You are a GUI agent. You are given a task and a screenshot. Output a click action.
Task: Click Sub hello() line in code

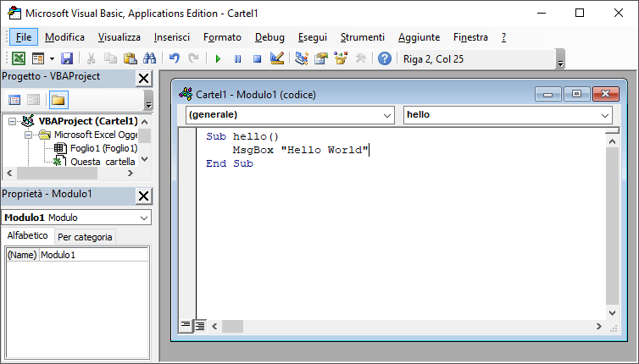(x=242, y=136)
